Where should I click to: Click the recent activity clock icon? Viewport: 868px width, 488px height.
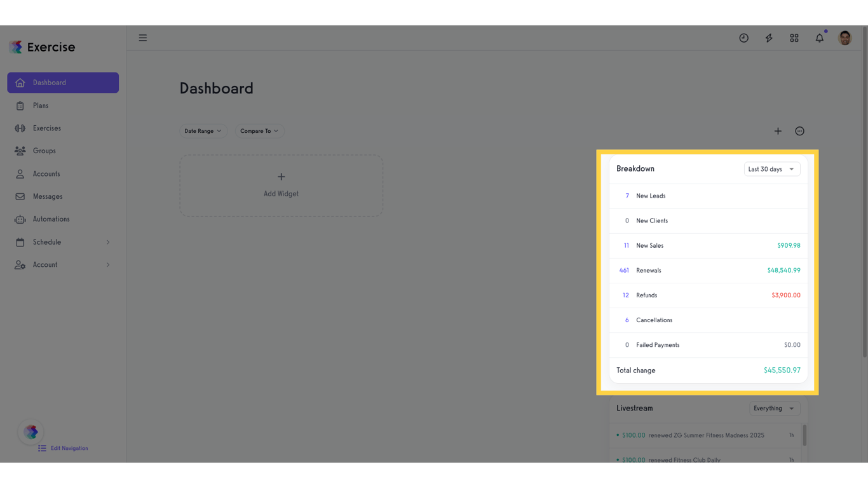(743, 37)
